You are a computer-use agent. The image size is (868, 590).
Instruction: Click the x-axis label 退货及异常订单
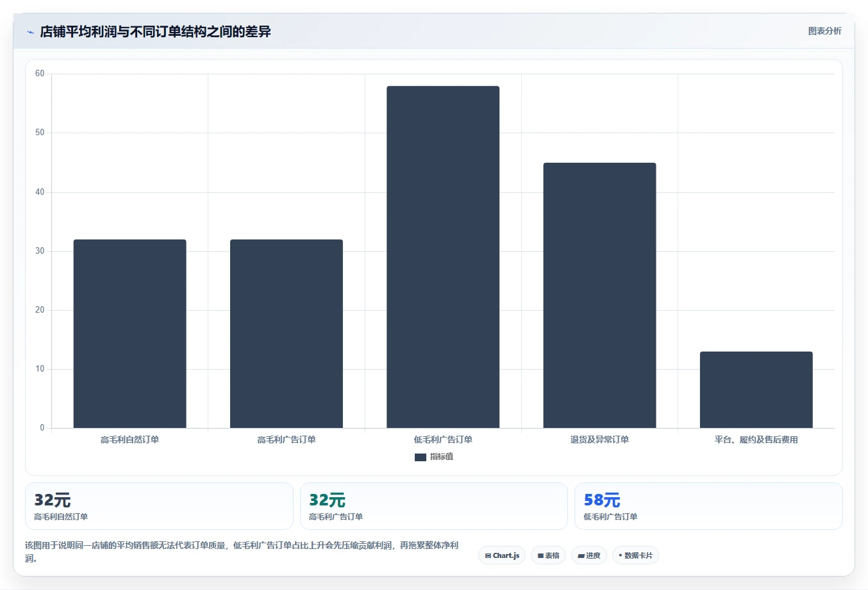coord(599,440)
